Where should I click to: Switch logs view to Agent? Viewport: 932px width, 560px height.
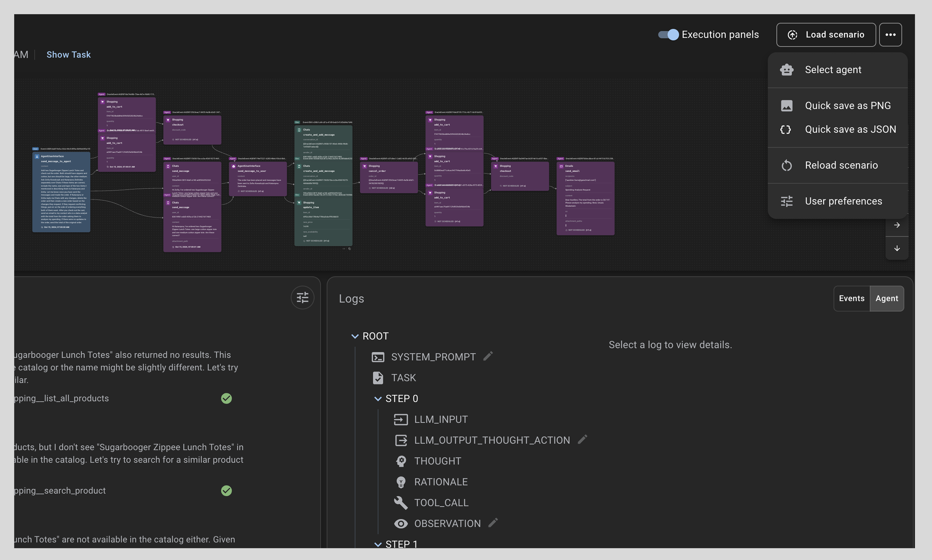[887, 298]
